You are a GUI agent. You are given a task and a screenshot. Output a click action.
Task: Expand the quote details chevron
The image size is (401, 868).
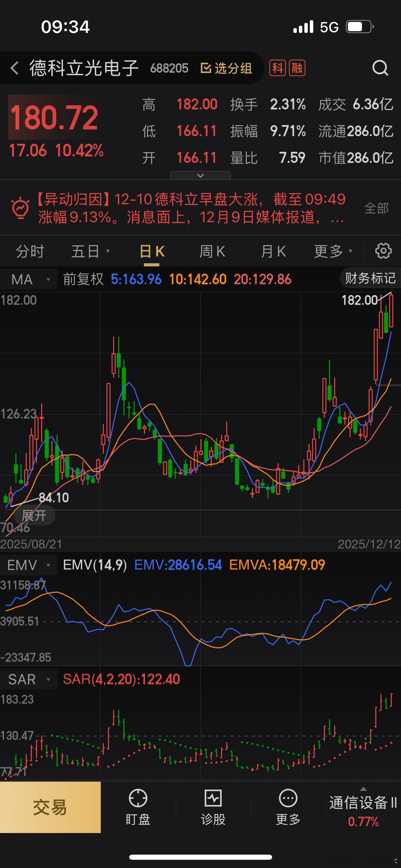[x=200, y=176]
